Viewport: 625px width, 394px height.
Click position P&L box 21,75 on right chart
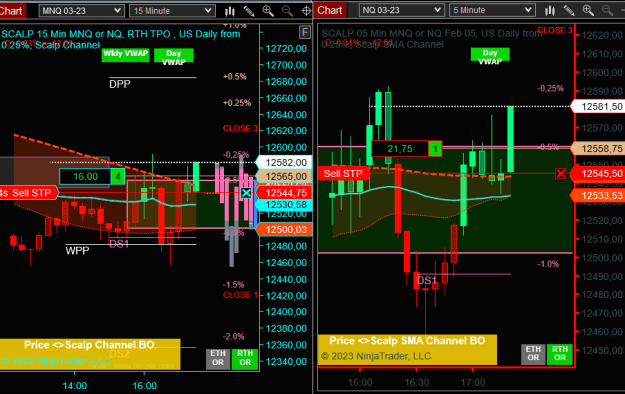[x=400, y=149]
